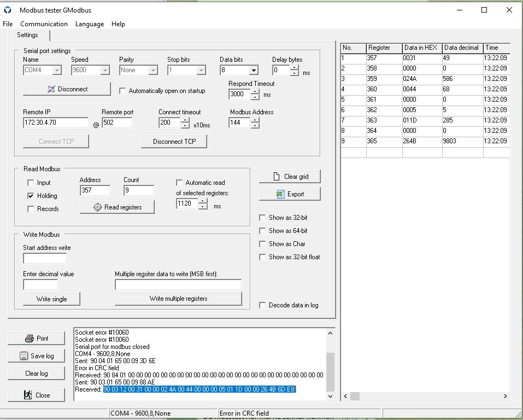Click Write multiple registers button

pos(179,299)
